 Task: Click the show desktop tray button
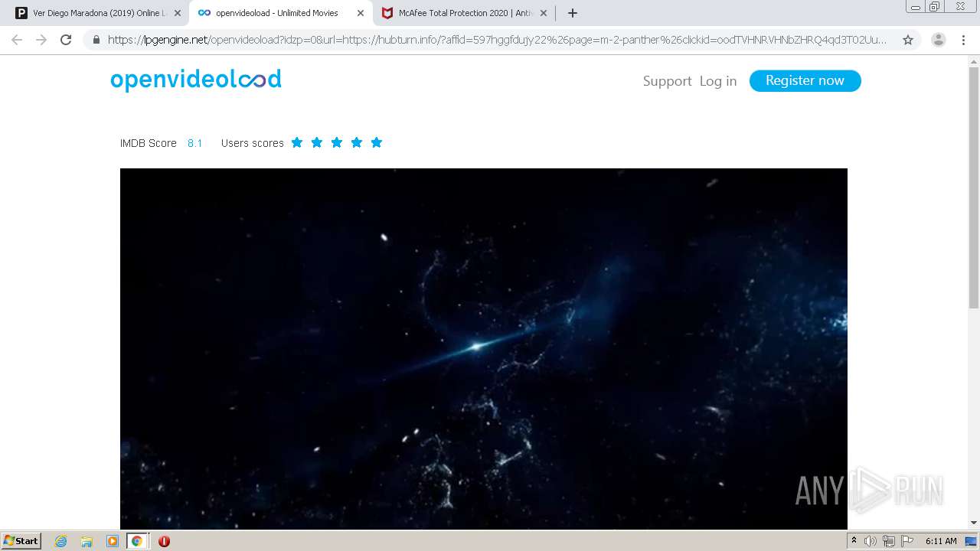tap(971, 541)
